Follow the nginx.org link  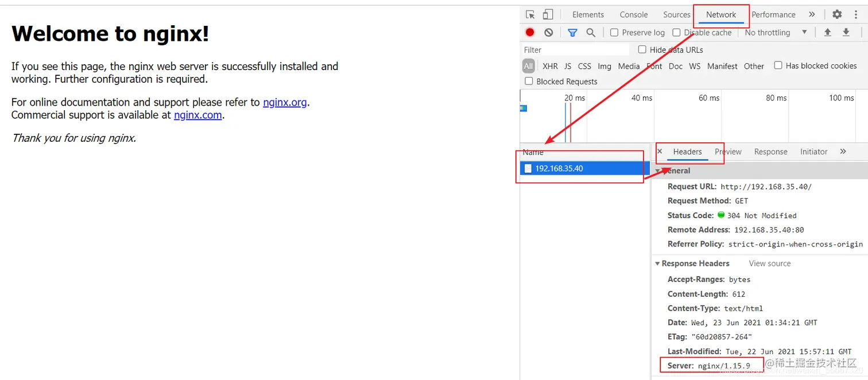(285, 102)
